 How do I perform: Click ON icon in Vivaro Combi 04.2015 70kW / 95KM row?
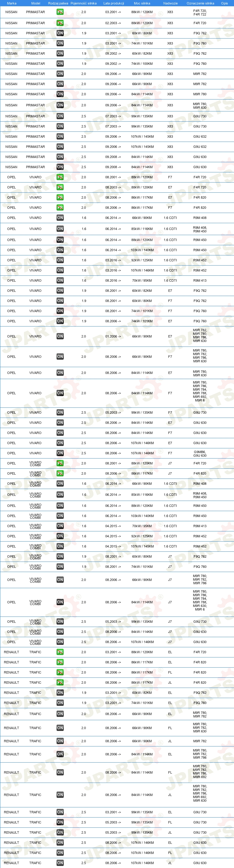point(60,526)
